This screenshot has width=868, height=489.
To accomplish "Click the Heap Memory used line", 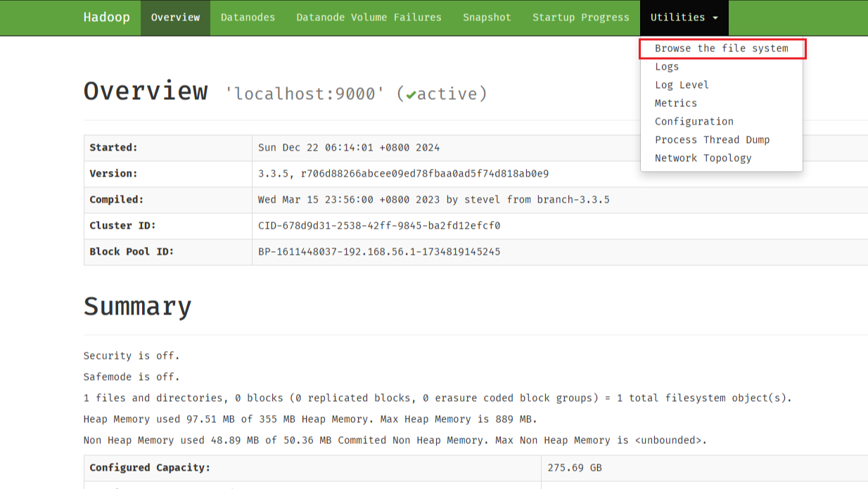I will 310,419.
